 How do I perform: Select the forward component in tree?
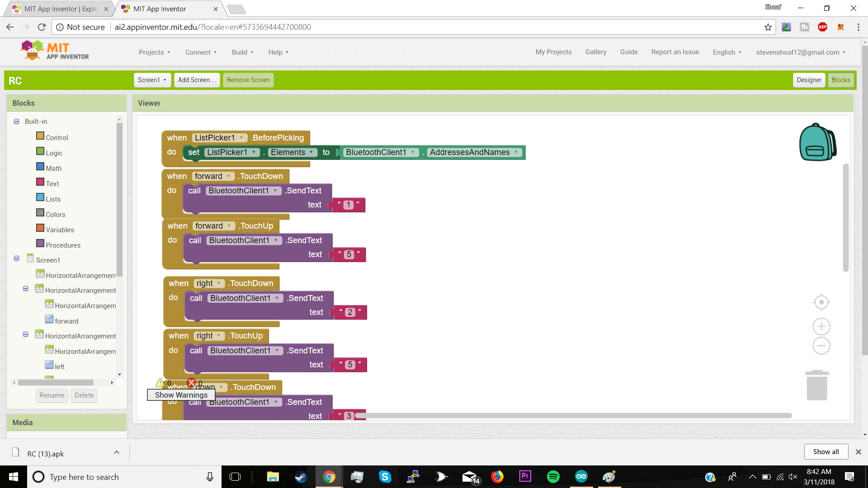click(66, 321)
